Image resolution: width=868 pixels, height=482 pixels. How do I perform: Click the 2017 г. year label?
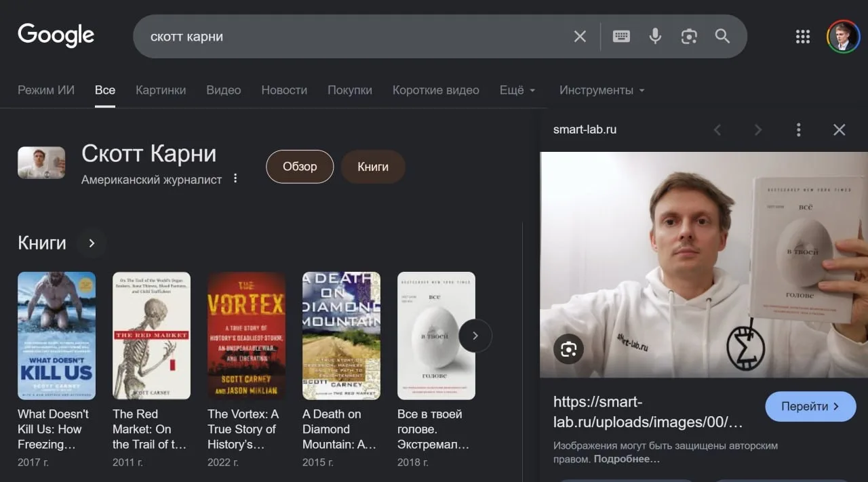click(x=33, y=462)
